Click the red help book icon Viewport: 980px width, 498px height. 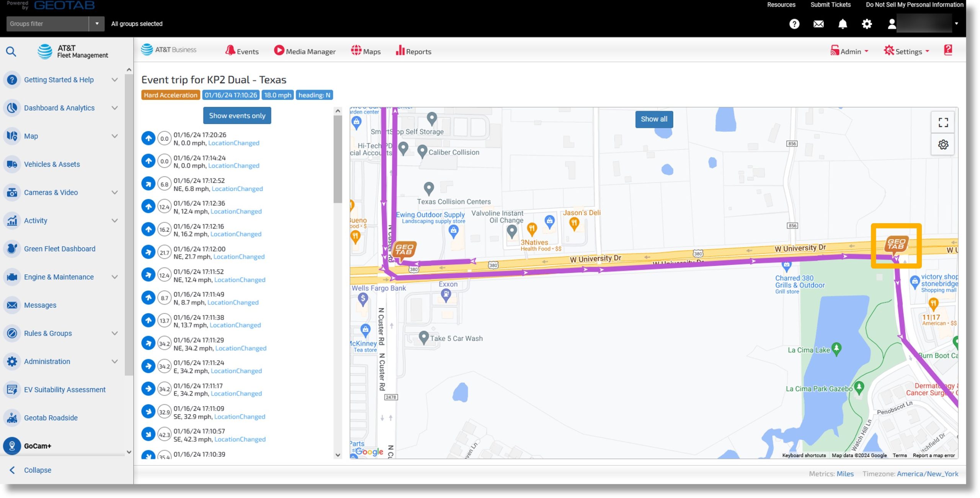point(948,50)
